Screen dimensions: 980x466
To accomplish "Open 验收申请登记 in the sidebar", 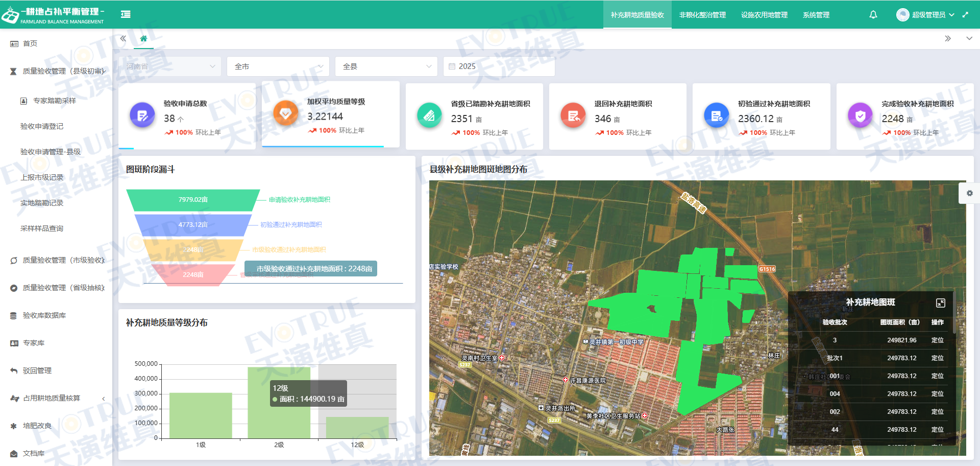I will (x=42, y=126).
